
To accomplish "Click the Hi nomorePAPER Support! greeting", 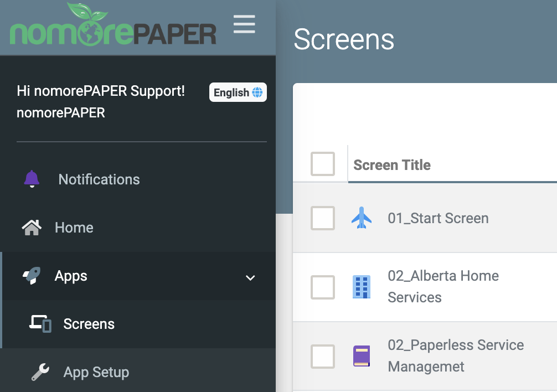I will tap(101, 91).
